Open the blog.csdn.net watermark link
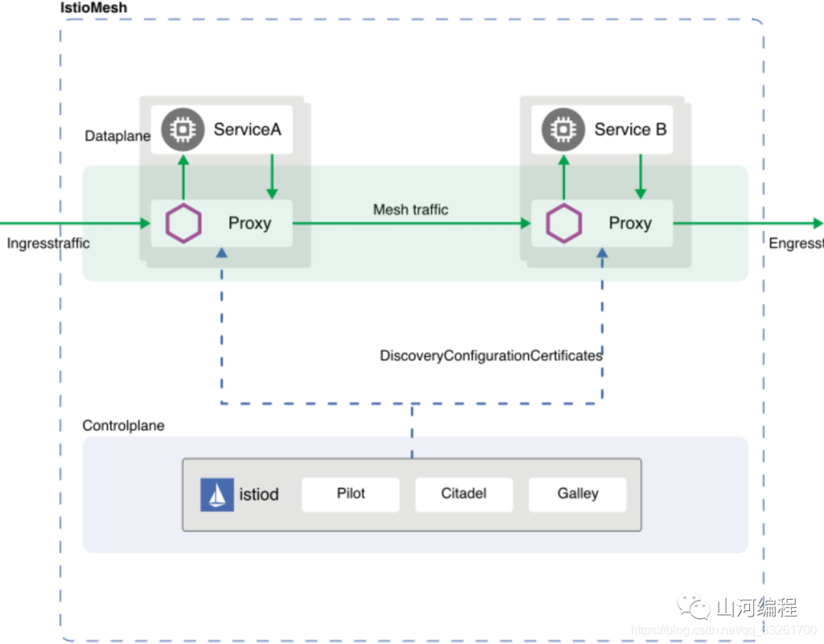This screenshot has width=824, height=644. 724,630
